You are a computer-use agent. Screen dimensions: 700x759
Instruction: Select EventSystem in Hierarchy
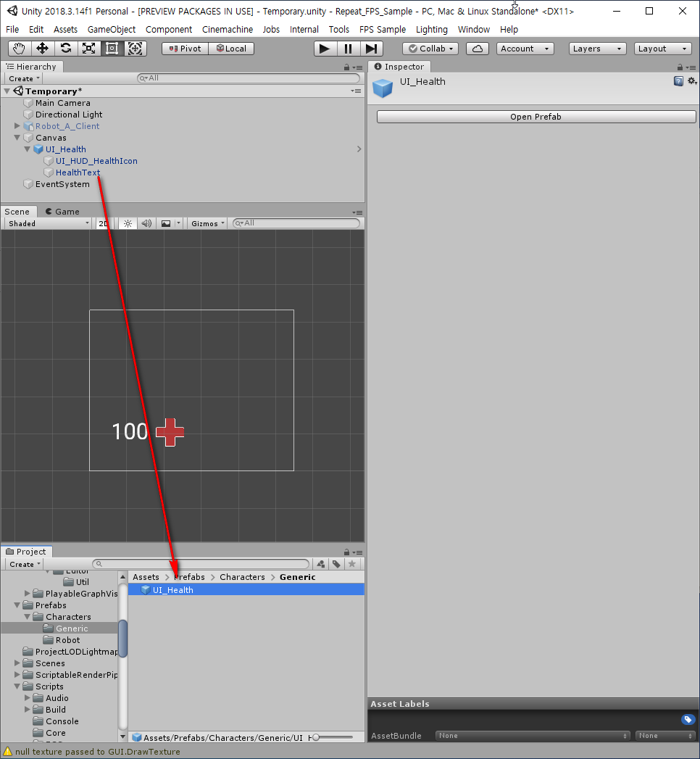[62, 184]
